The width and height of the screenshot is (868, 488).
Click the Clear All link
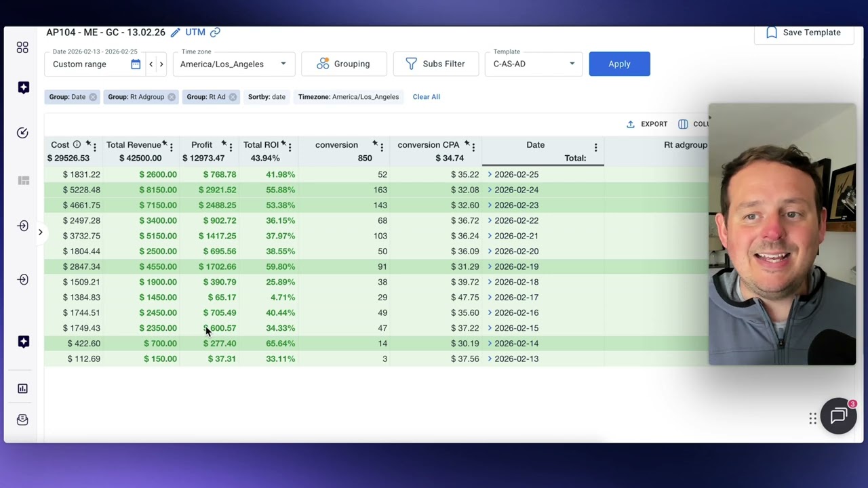[x=426, y=97]
